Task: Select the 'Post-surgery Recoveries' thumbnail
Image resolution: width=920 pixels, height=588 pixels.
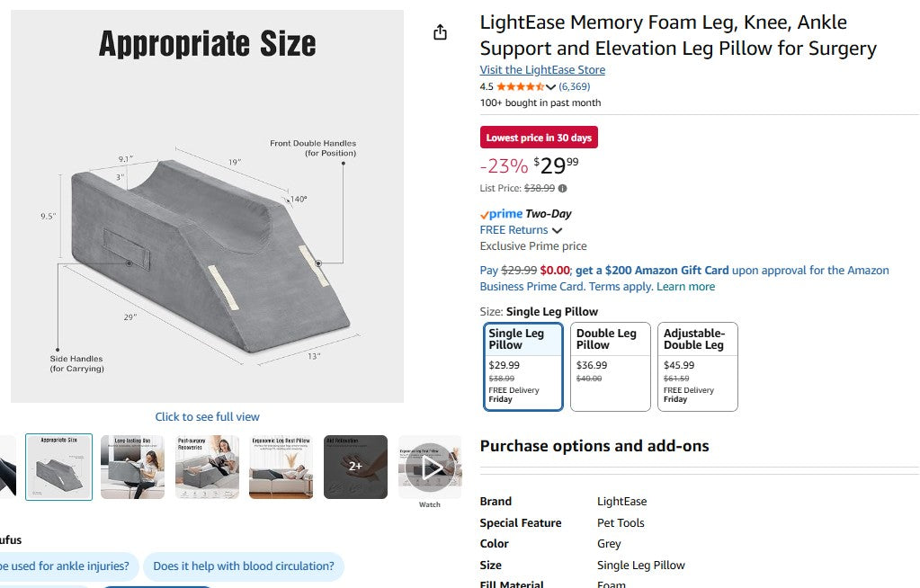Action: 207,466
